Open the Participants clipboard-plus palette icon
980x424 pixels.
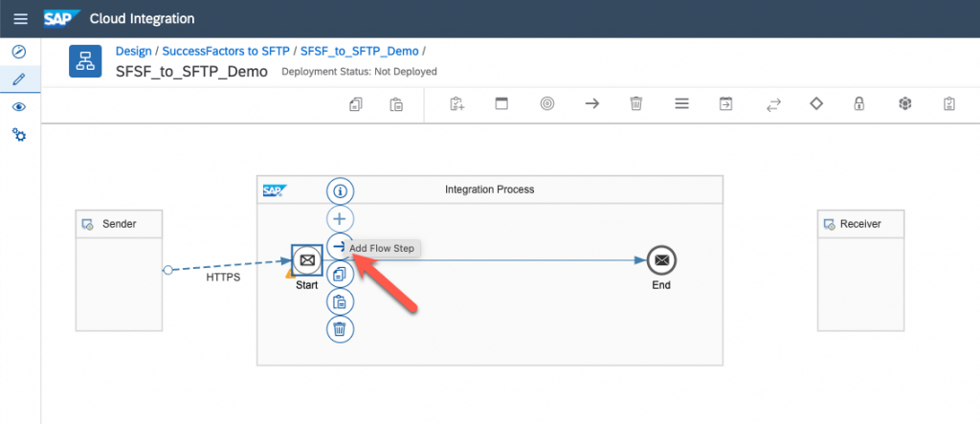(x=457, y=103)
